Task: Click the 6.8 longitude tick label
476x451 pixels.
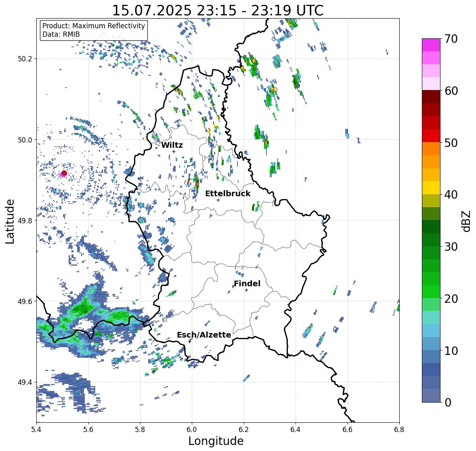Action: tap(399, 430)
